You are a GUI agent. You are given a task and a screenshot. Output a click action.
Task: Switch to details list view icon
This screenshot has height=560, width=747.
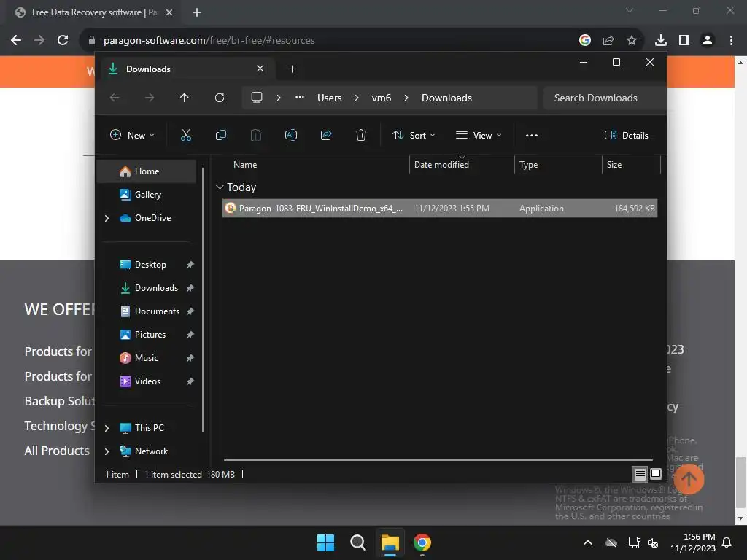click(x=640, y=474)
